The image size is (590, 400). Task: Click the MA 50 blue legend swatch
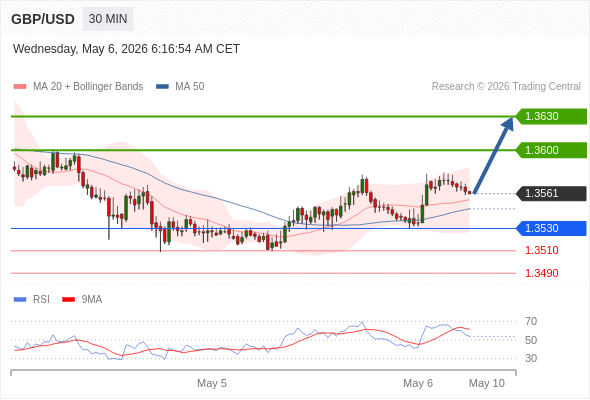[x=162, y=87]
